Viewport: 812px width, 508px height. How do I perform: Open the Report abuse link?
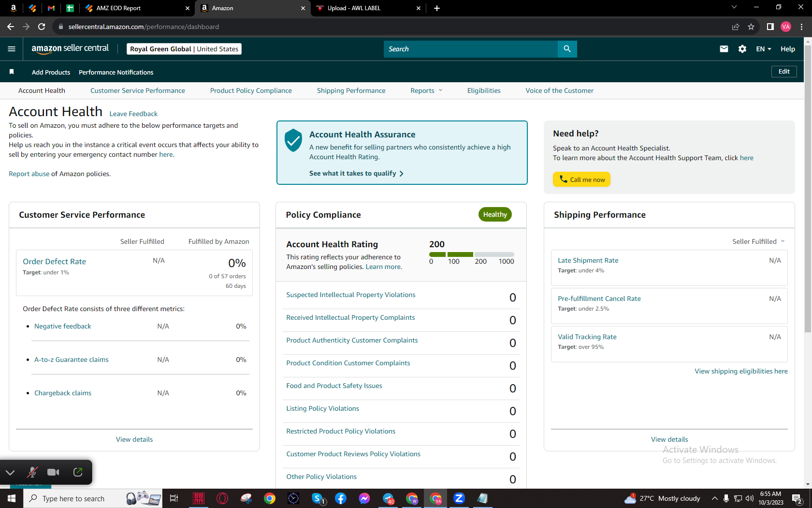click(x=29, y=174)
